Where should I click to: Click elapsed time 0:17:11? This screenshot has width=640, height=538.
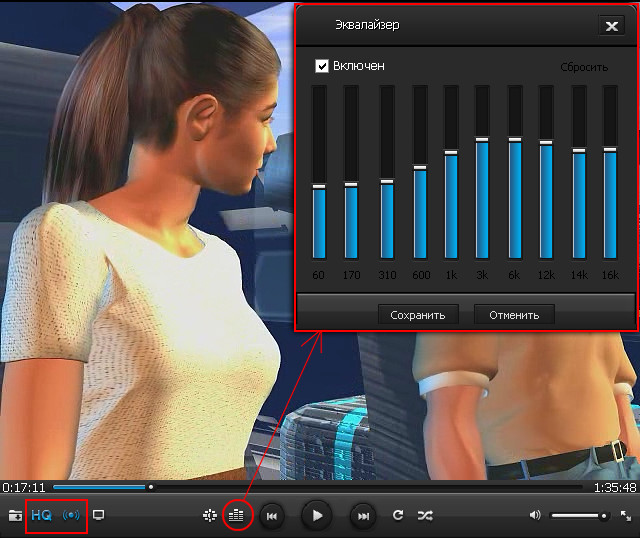click(x=24, y=487)
